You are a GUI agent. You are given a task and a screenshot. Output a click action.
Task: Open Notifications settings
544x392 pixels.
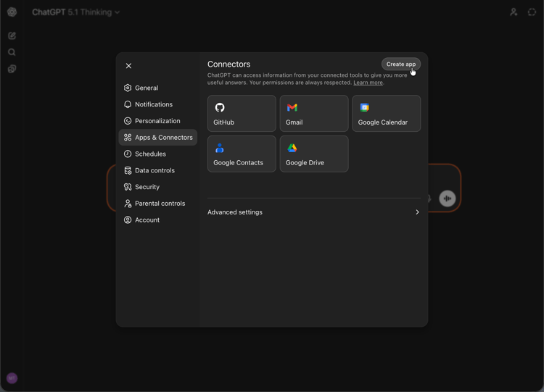pyautogui.click(x=158, y=104)
